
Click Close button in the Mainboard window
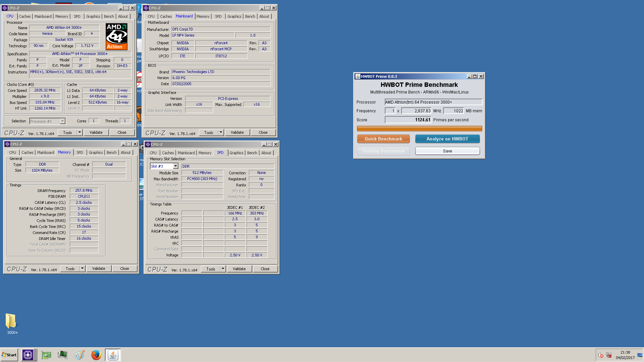[x=263, y=132]
